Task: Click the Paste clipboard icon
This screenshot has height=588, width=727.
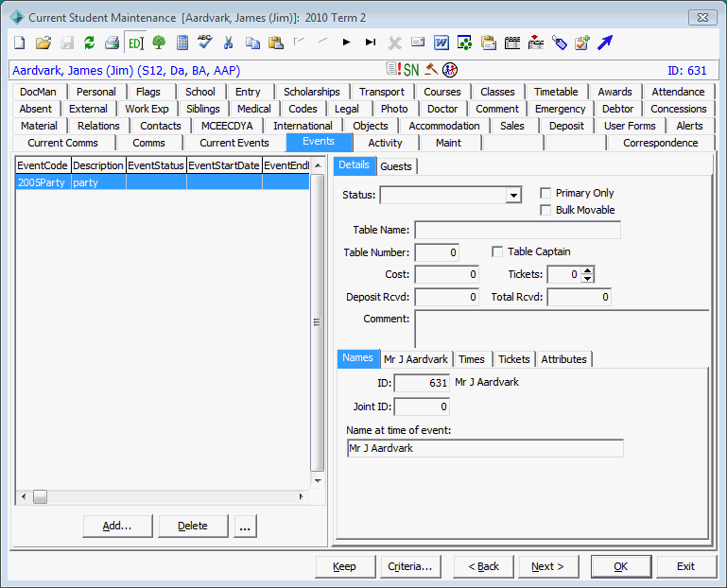Action: pyautogui.click(x=276, y=43)
